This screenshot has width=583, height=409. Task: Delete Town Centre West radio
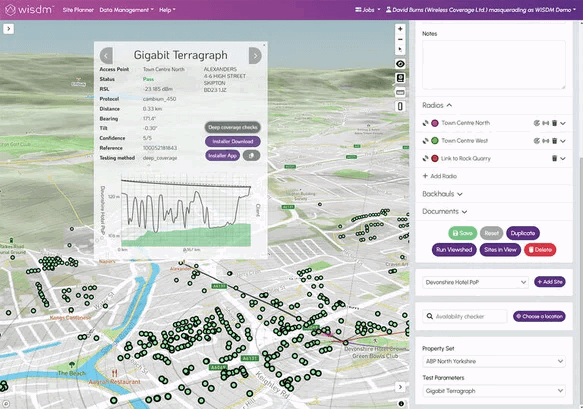[x=554, y=141]
